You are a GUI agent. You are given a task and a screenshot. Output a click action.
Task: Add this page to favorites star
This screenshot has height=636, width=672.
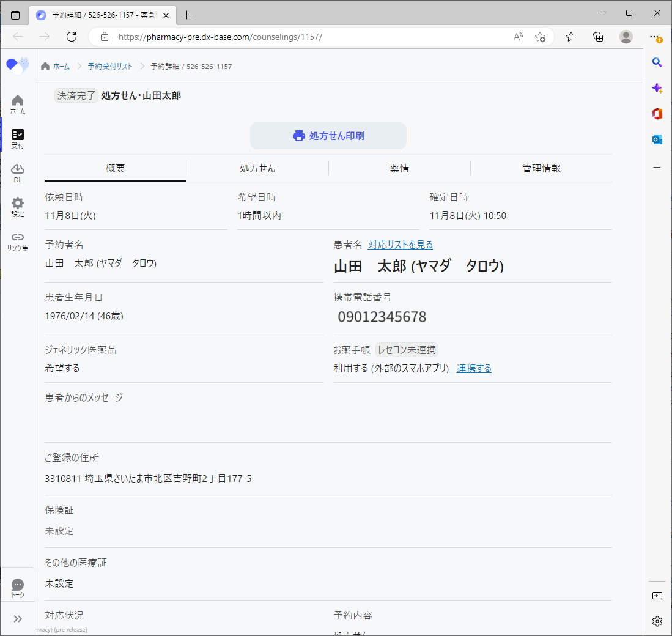tap(540, 37)
